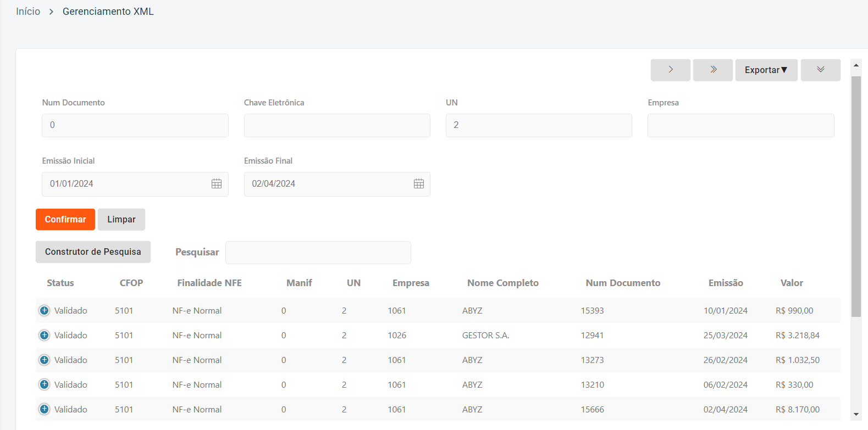Screen dimensions: 868x430
Task: Go to next page arrow button
Action: 671,70
